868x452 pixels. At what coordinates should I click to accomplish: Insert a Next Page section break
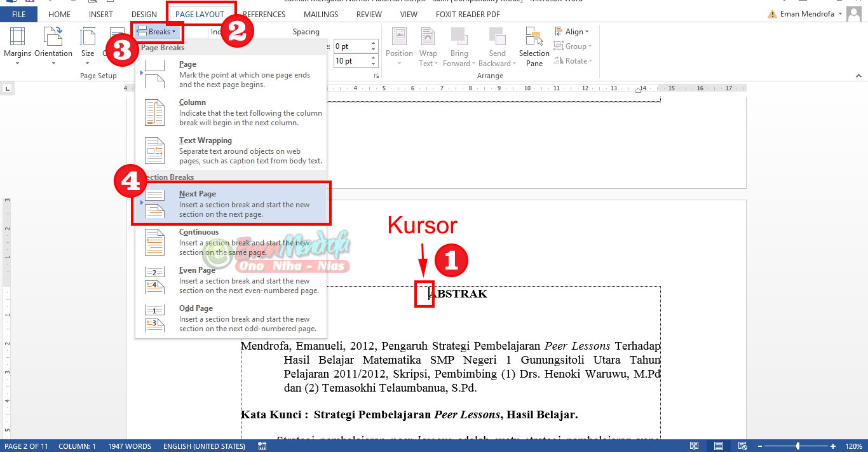pyautogui.click(x=231, y=204)
